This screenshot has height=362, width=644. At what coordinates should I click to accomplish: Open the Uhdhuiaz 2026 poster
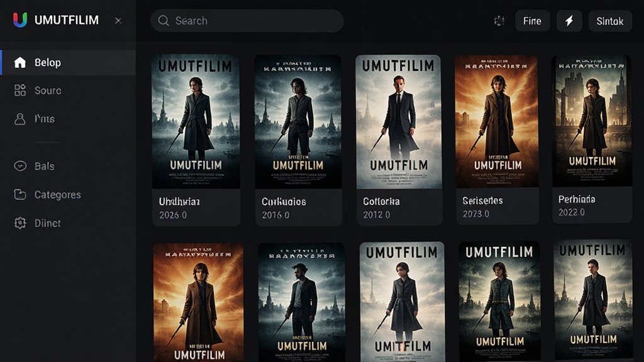(196, 122)
